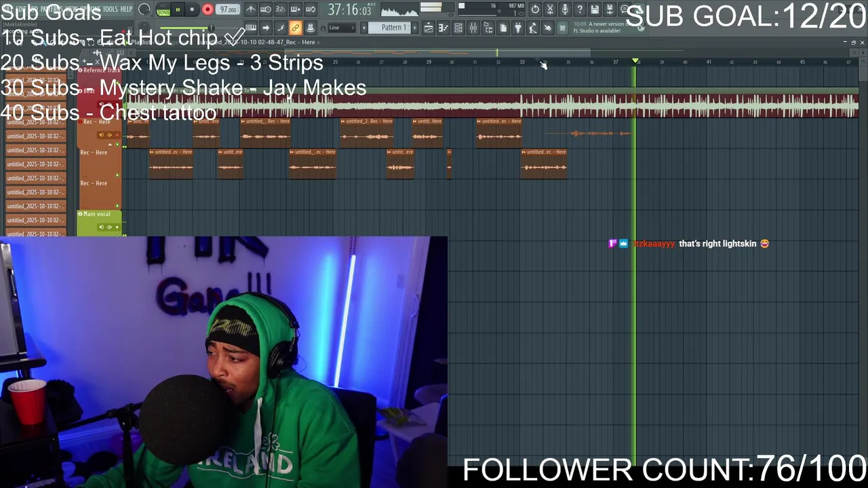Pause playback with the pause button
Viewport: 868px width, 488px height.
click(x=178, y=10)
